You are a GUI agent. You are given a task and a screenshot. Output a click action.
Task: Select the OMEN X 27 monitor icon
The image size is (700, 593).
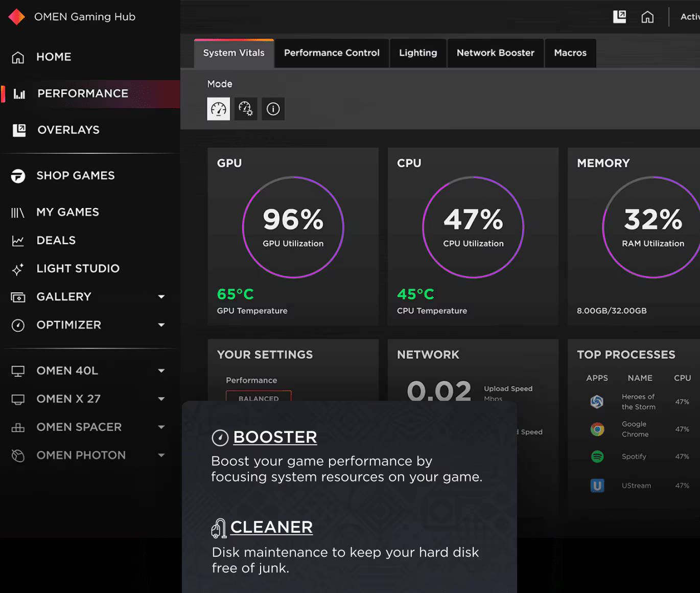pos(18,399)
